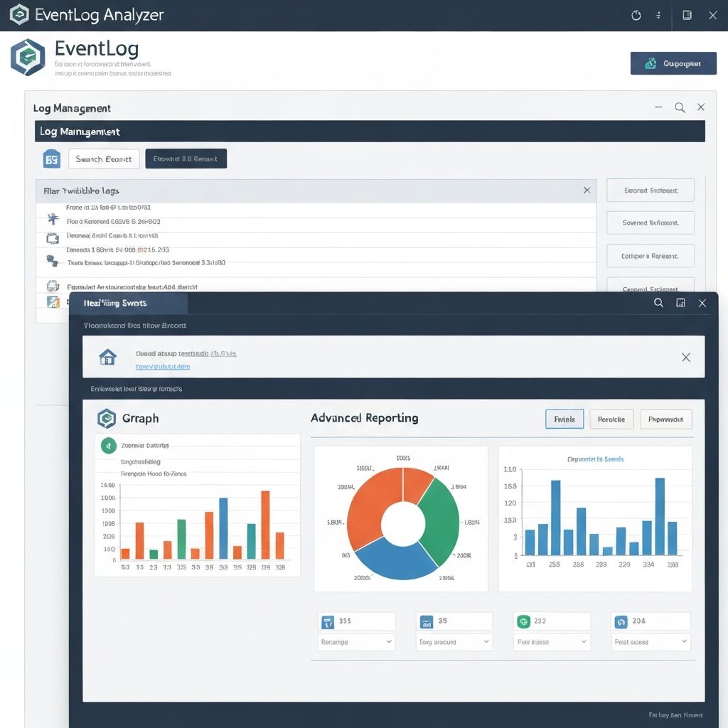Dismiss the notification banner with its X

coord(686,357)
